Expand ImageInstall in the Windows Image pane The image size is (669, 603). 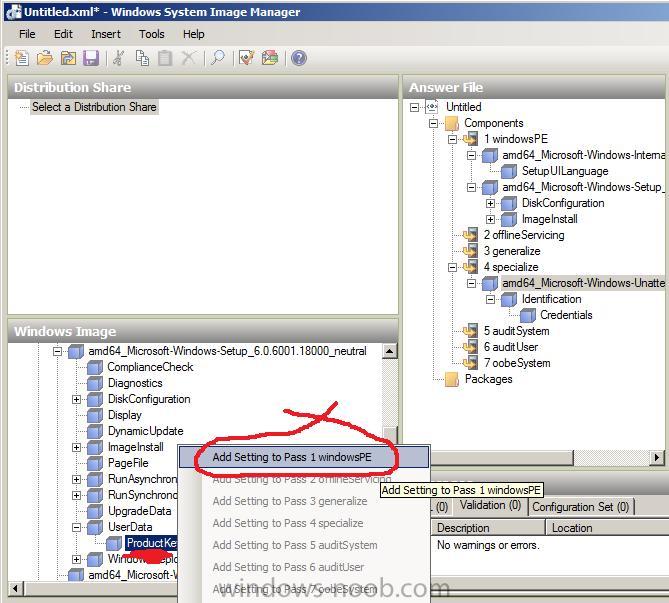[76, 447]
